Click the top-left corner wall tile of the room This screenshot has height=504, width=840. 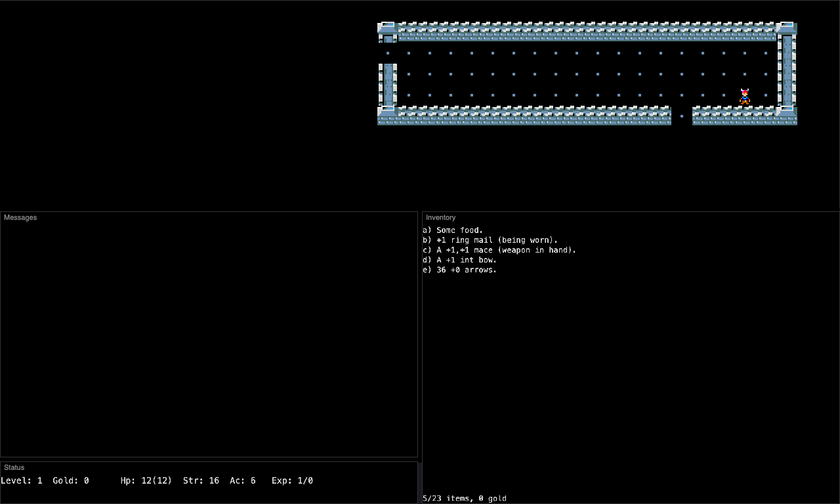388,32
